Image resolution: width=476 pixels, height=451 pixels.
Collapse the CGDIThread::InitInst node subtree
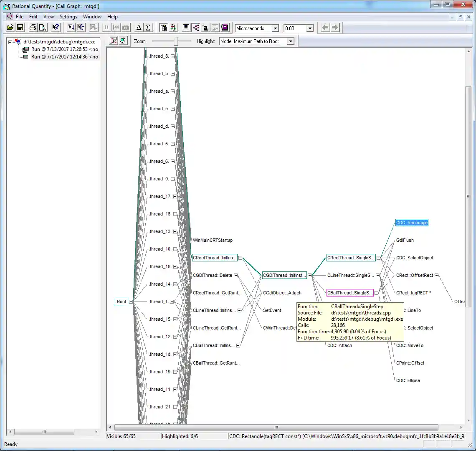click(309, 276)
